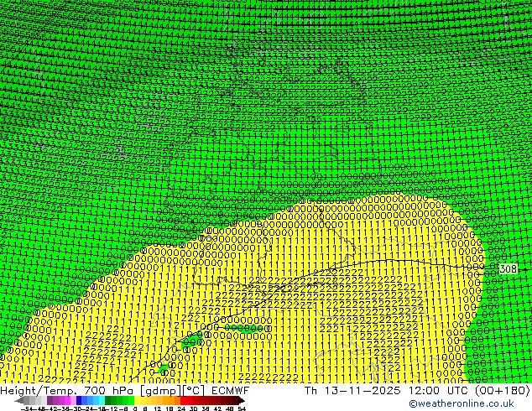
Task: Click the map title text Height/Temp. 700 hPa
Action: 68,390
